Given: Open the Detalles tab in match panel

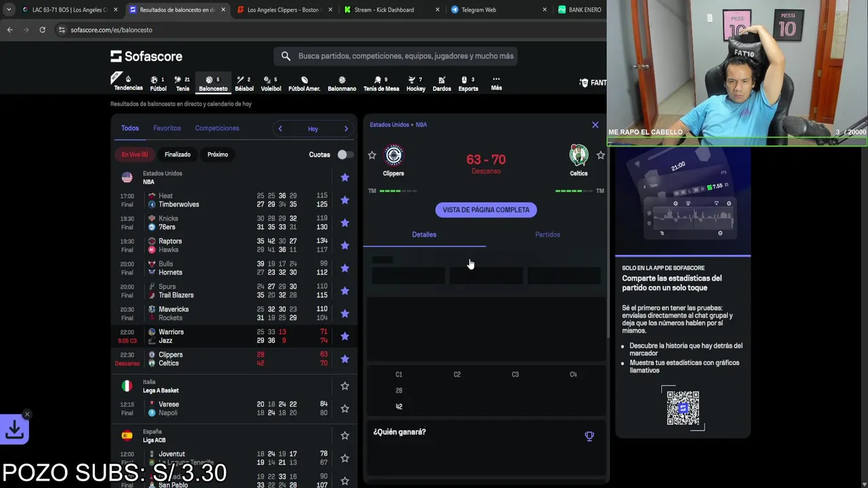Looking at the screenshot, I should 424,235.
